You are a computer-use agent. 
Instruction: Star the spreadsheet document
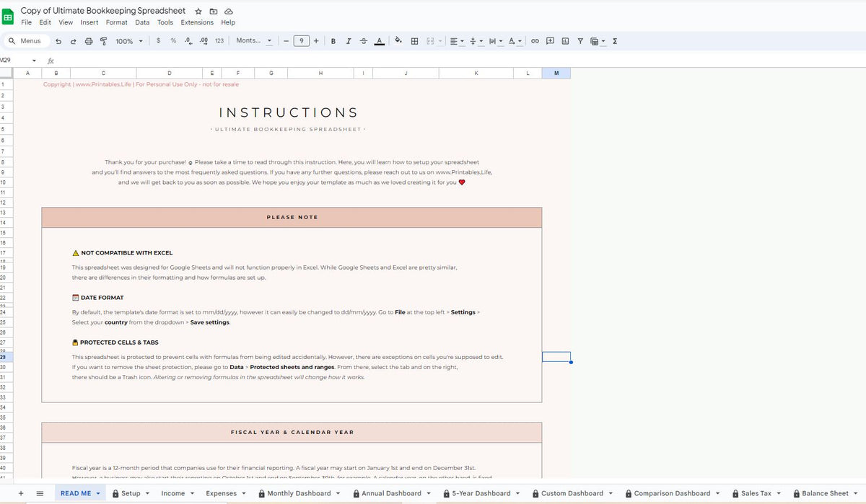point(198,12)
